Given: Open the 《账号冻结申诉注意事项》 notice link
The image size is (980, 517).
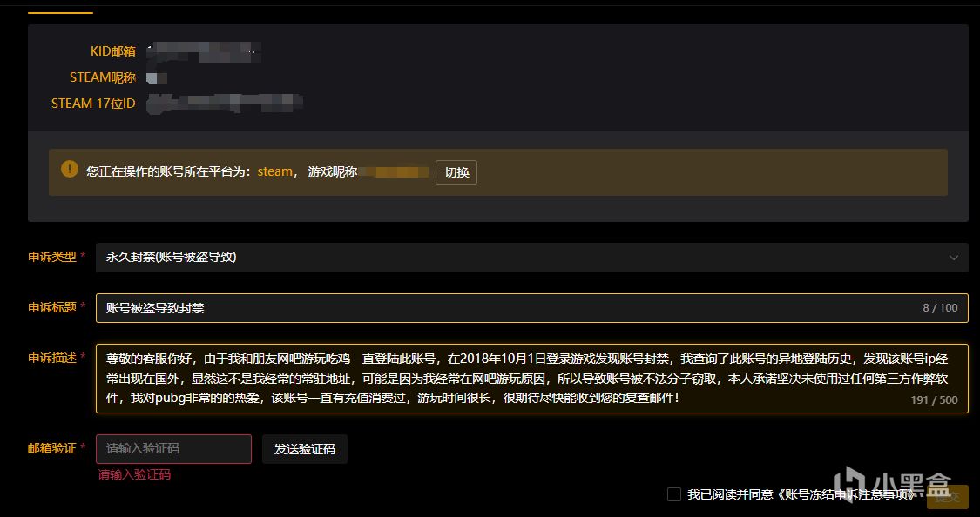Looking at the screenshot, I should point(845,493).
